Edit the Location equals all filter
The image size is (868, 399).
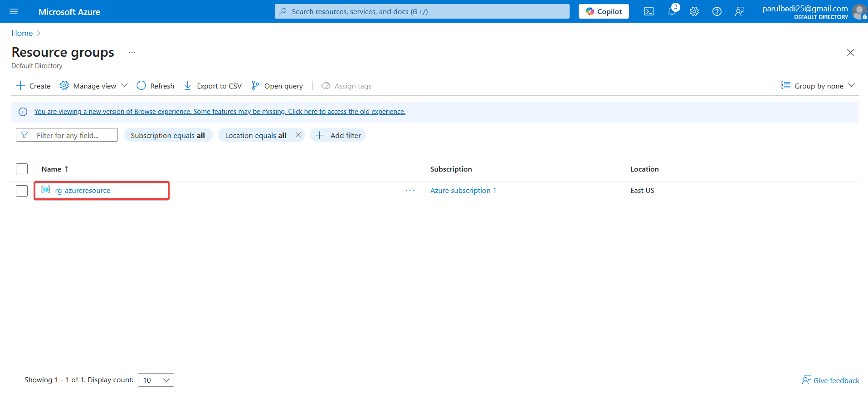[x=255, y=135]
